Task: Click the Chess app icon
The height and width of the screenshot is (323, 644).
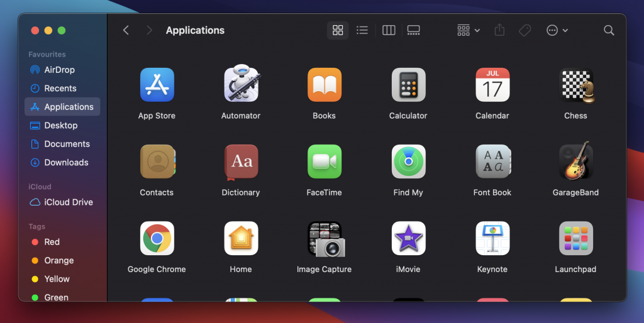Action: pyautogui.click(x=577, y=85)
